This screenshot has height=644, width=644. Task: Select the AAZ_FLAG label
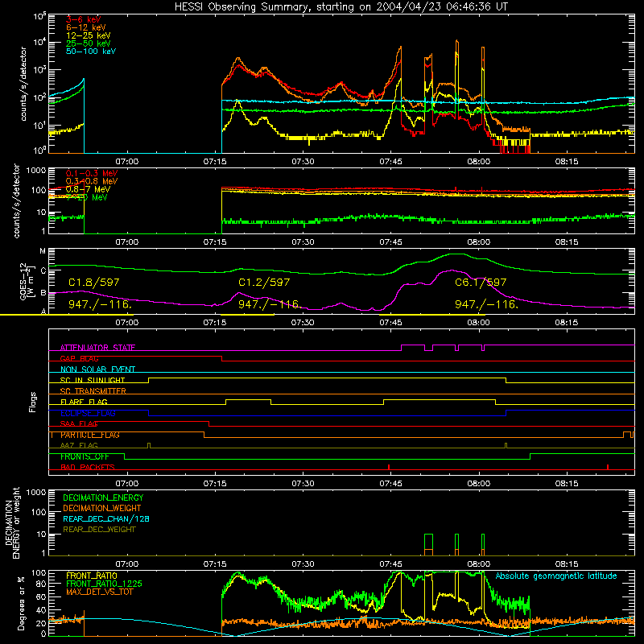[79, 446]
